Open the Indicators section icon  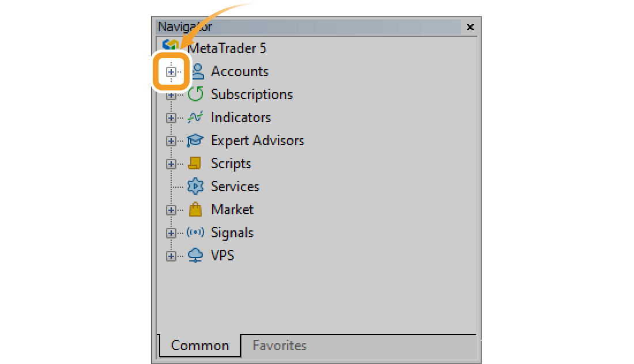tap(195, 117)
